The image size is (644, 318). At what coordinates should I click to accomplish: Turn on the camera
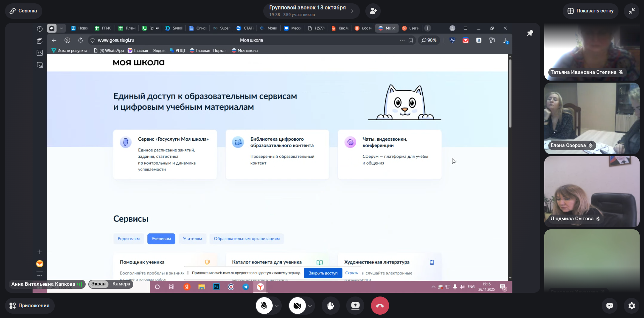tap(297, 306)
